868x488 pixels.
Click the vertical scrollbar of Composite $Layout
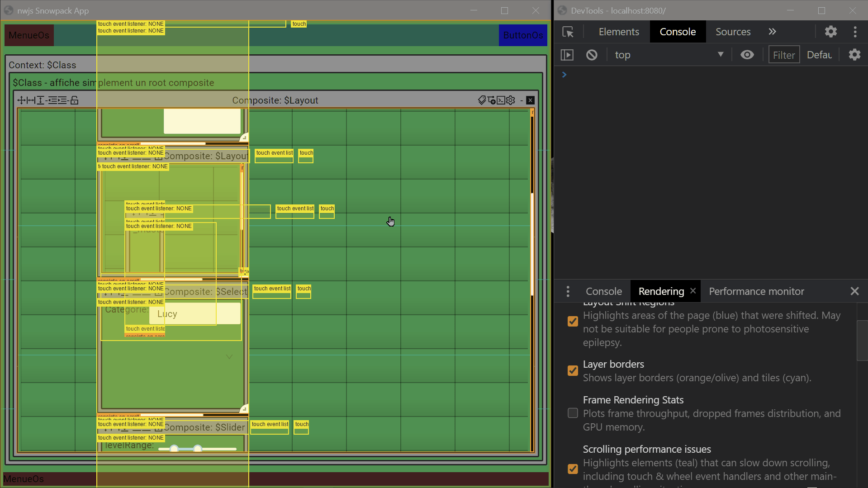coord(532,244)
